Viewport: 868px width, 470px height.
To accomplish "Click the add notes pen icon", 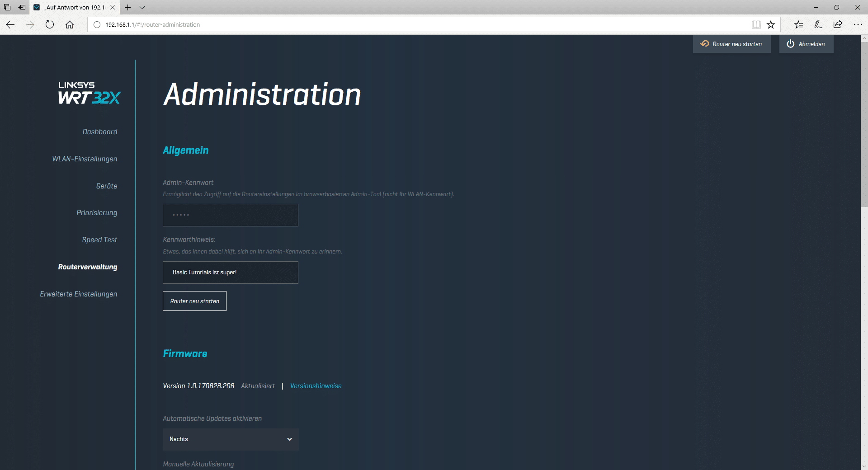I will click(x=818, y=25).
